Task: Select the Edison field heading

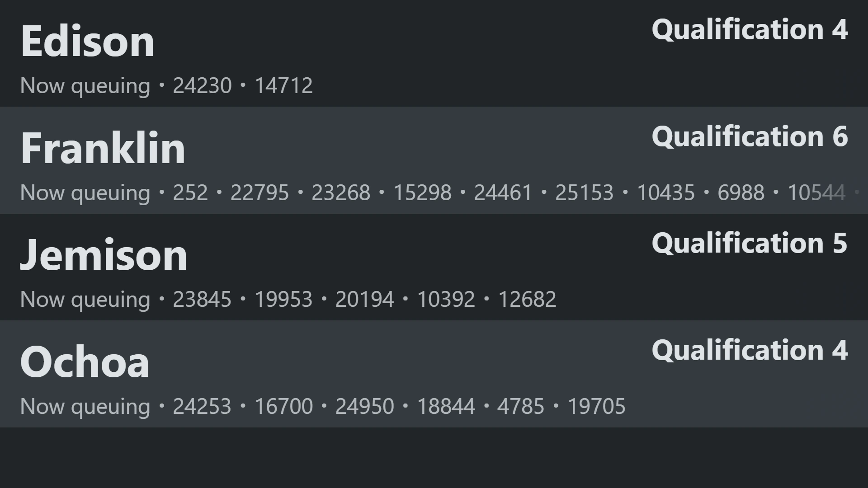Action: [88, 42]
